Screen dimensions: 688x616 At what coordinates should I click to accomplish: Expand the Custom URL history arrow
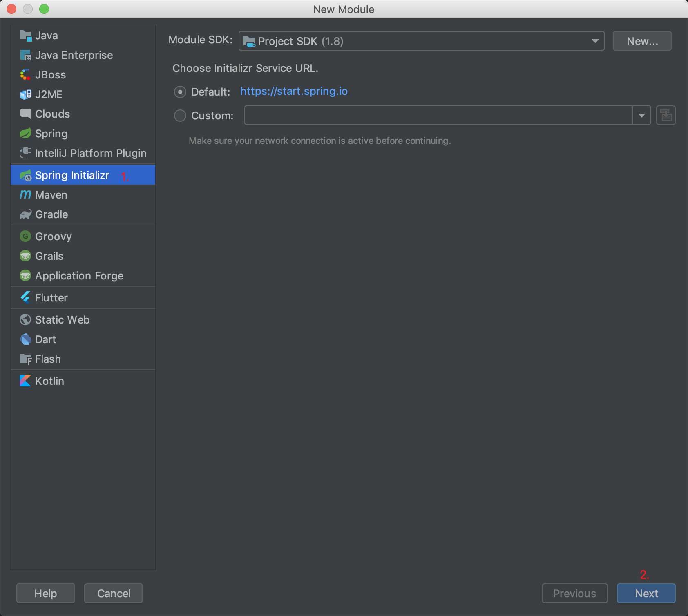pyautogui.click(x=642, y=115)
